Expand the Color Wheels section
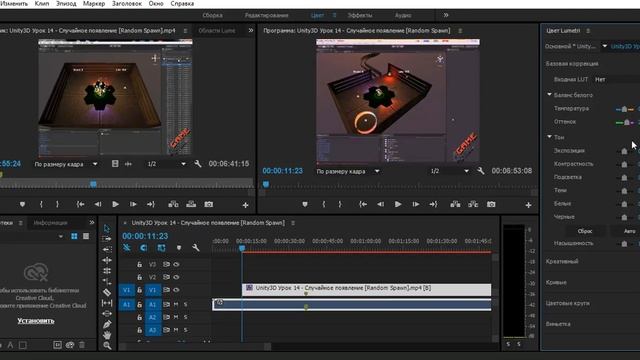Screen dimensions: 640x360 (x=567, y=303)
